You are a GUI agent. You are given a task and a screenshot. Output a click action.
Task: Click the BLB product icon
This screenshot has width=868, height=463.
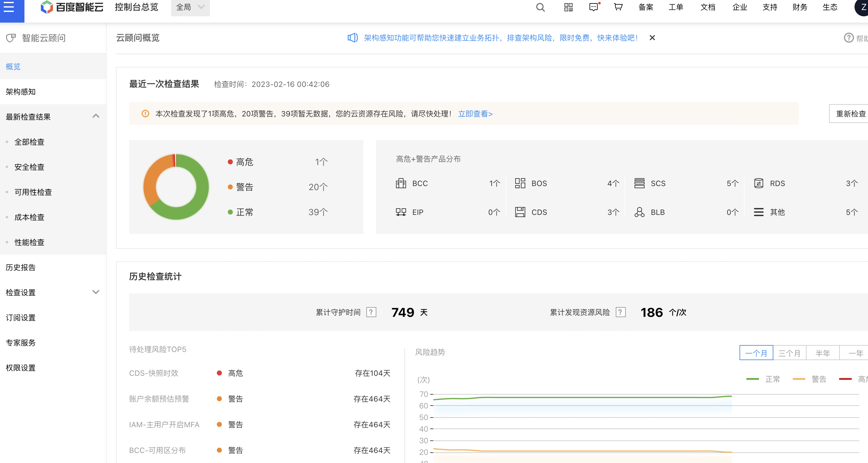[639, 212]
